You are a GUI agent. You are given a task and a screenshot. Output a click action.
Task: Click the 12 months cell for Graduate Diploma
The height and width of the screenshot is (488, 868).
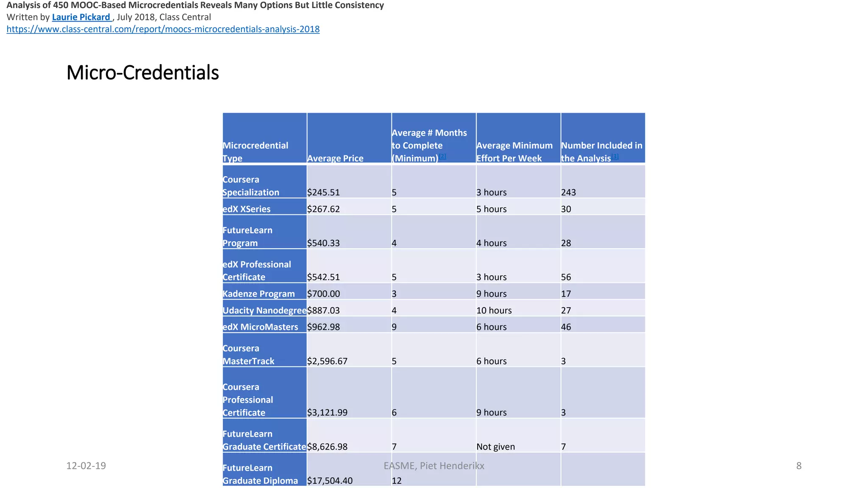(434, 469)
